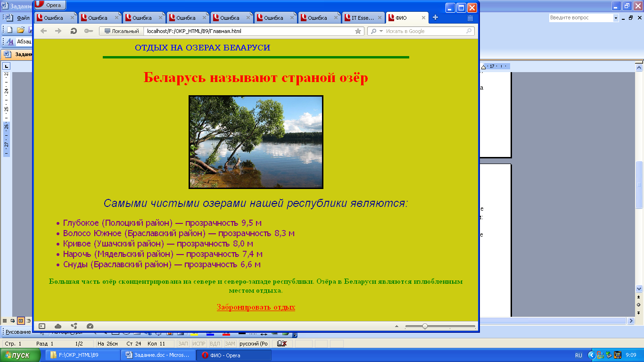Click Word's Введите вопрос help box
644x362 pixels.
pyautogui.click(x=581, y=17)
